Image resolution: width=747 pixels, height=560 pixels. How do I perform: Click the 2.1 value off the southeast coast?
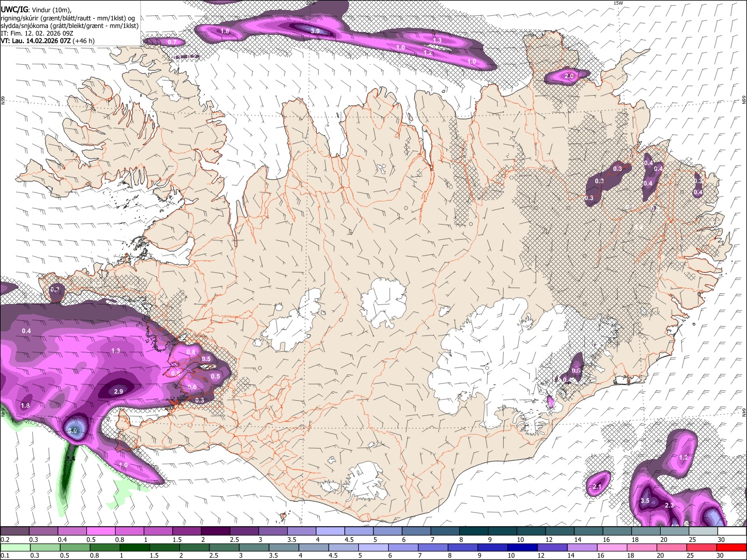pos(596,487)
